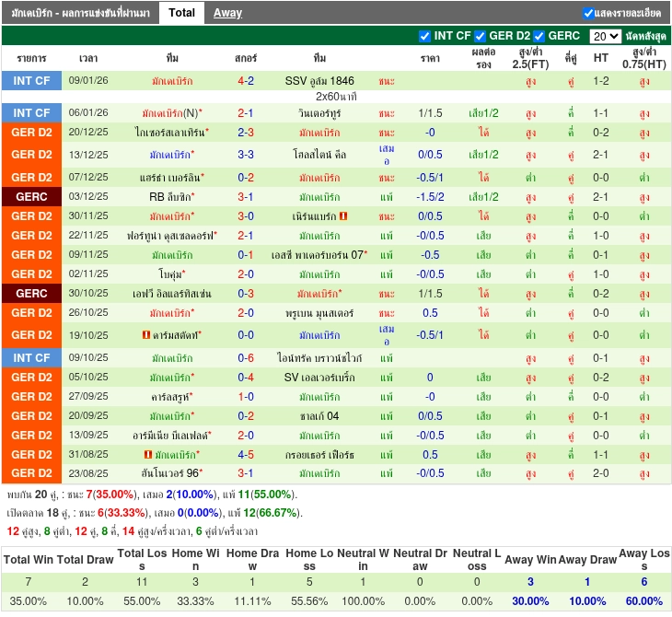
Task: Click the 4-5 score on 31/08/25
Action: [246, 455]
